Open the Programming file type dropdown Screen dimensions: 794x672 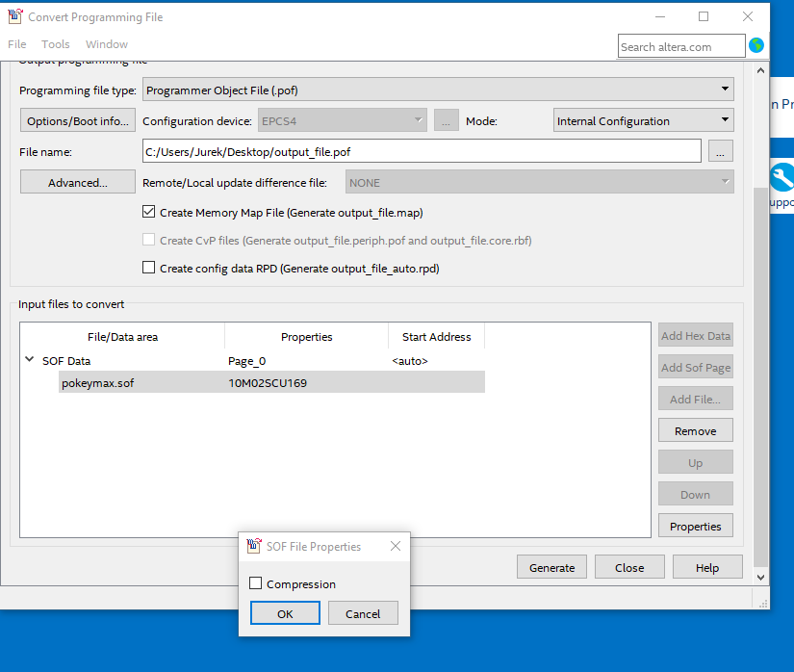click(x=438, y=90)
